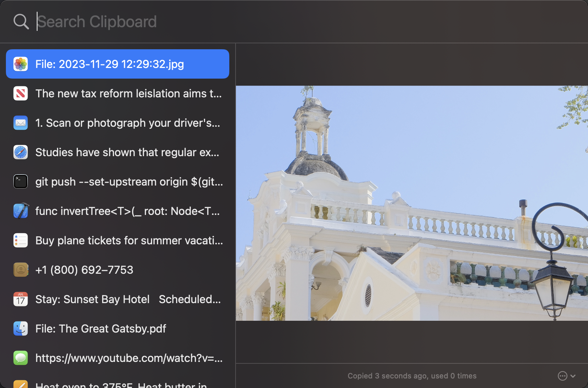Click the Messages icon next to the YouTube link

[21, 358]
